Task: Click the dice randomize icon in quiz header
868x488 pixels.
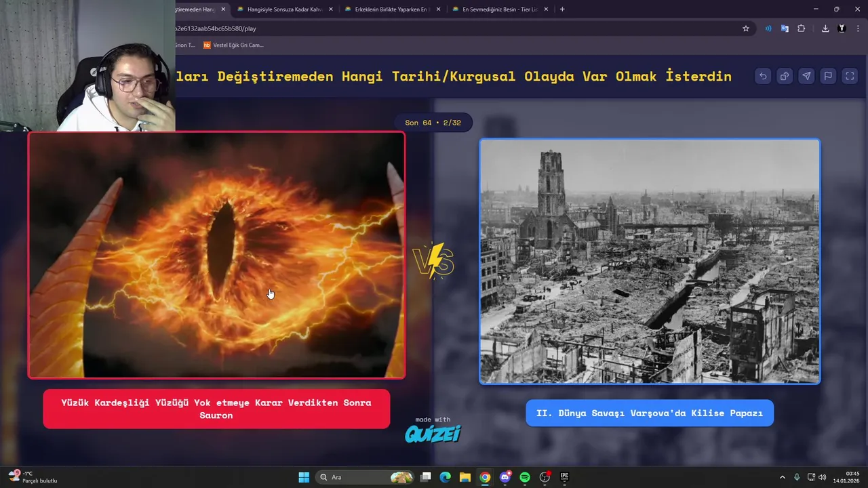Action: (785, 76)
